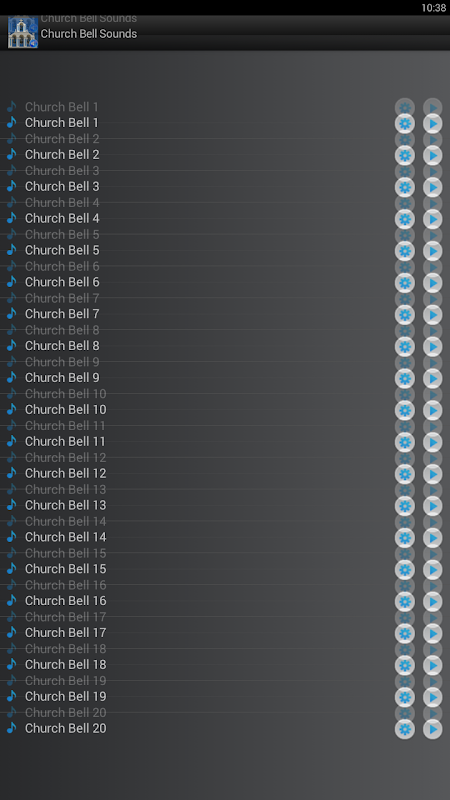
Task: Open settings gear for Church Bell 8
Action: [x=405, y=346]
